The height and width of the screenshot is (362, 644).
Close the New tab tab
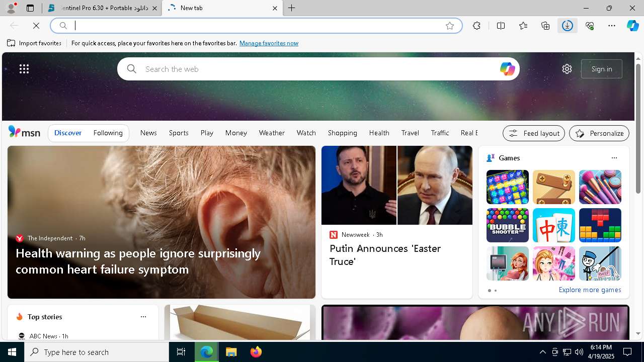coord(275,8)
